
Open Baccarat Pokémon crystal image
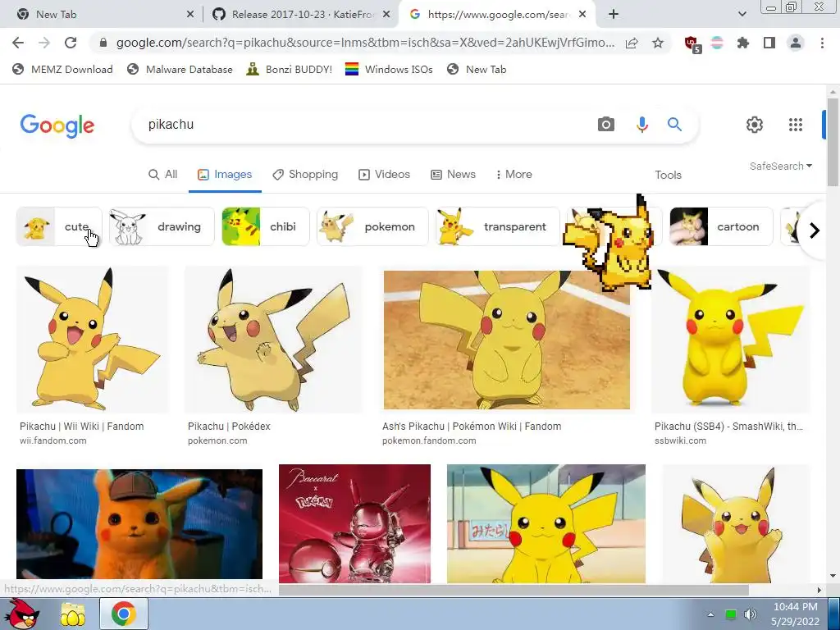click(354, 523)
